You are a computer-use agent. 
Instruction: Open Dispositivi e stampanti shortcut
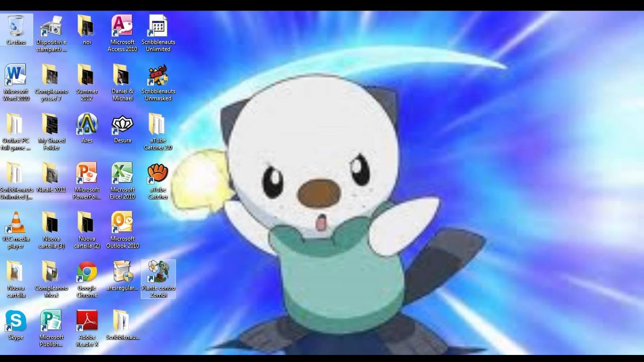[51, 34]
